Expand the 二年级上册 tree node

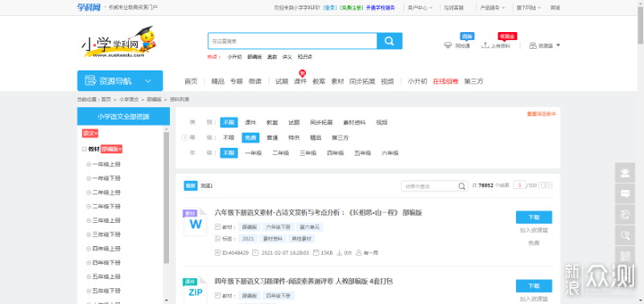coord(89,192)
